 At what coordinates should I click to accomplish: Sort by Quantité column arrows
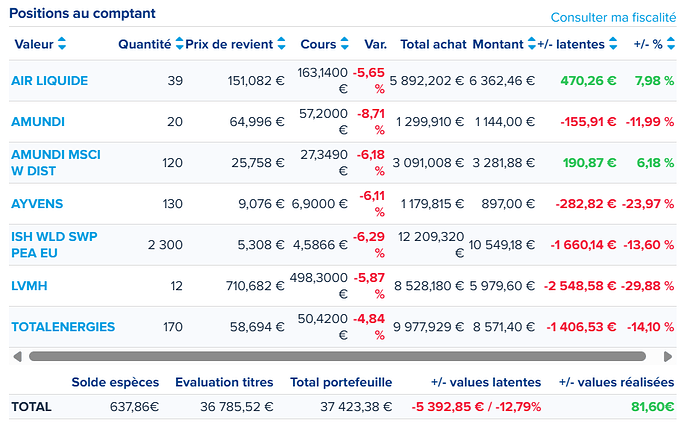click(x=180, y=44)
